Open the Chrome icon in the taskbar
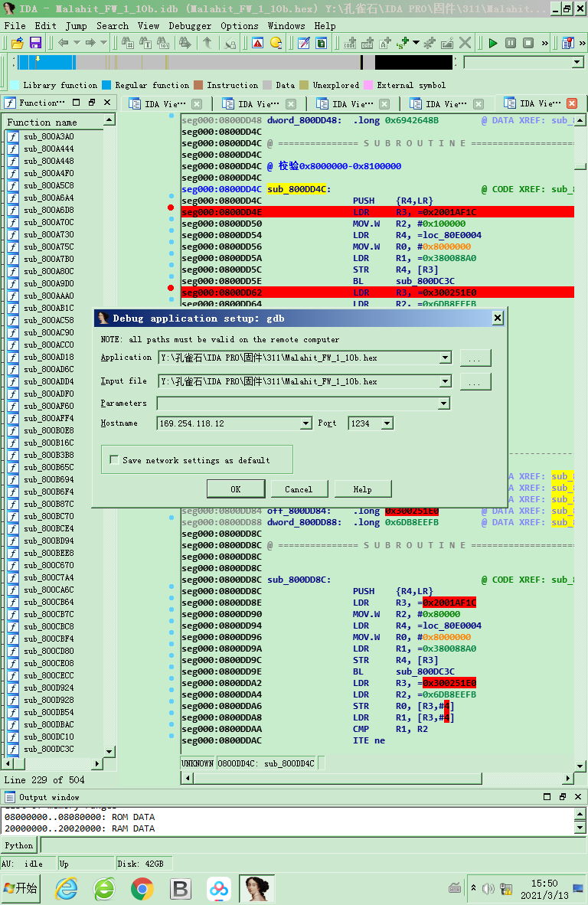This screenshot has height=905, width=588. [x=142, y=889]
